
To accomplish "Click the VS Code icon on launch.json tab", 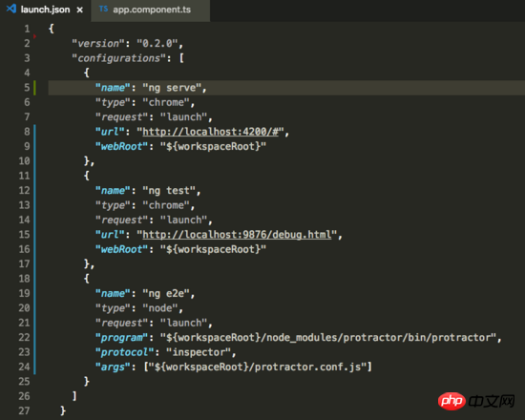I will pos(11,9).
